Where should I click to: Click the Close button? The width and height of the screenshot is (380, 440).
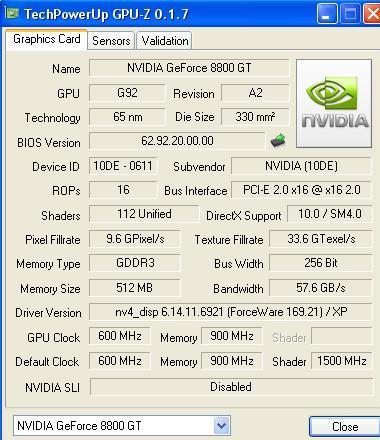pos(345,427)
